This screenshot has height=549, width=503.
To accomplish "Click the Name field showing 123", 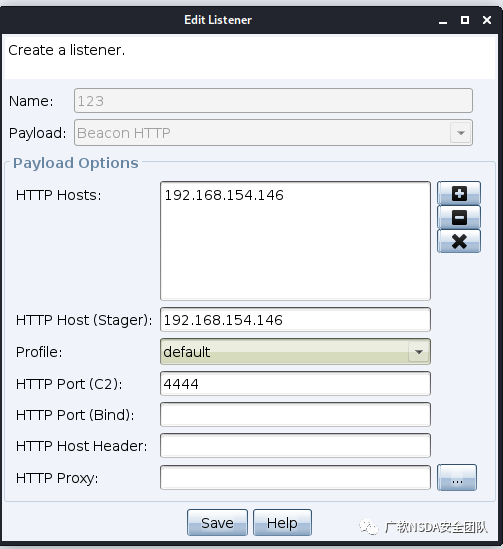I will click(x=273, y=101).
